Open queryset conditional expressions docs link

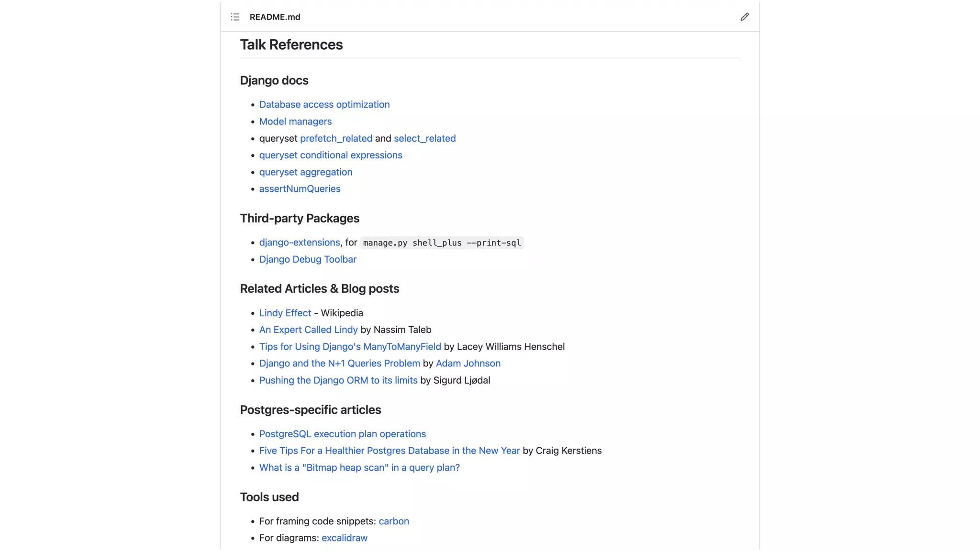[x=331, y=155]
